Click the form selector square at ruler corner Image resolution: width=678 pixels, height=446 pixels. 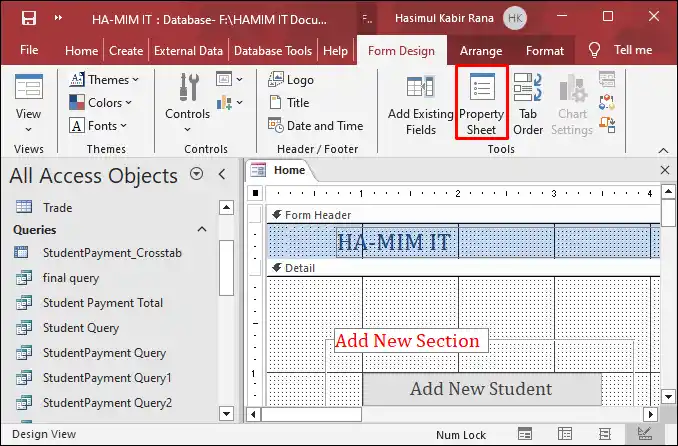pos(256,193)
